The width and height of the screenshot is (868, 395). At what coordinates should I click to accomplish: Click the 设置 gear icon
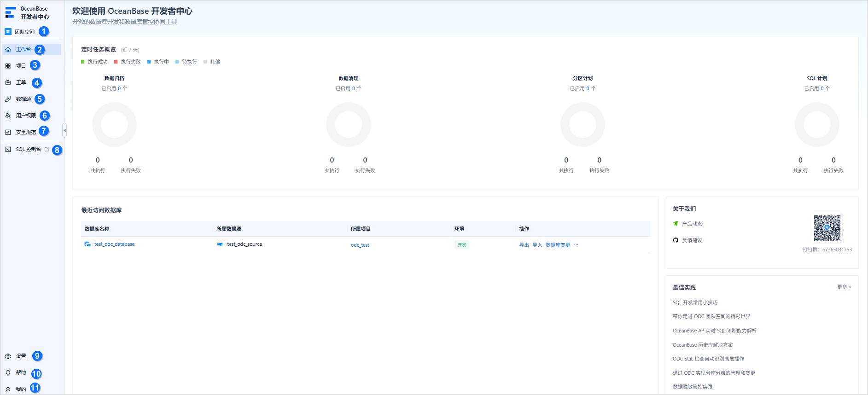[8, 356]
